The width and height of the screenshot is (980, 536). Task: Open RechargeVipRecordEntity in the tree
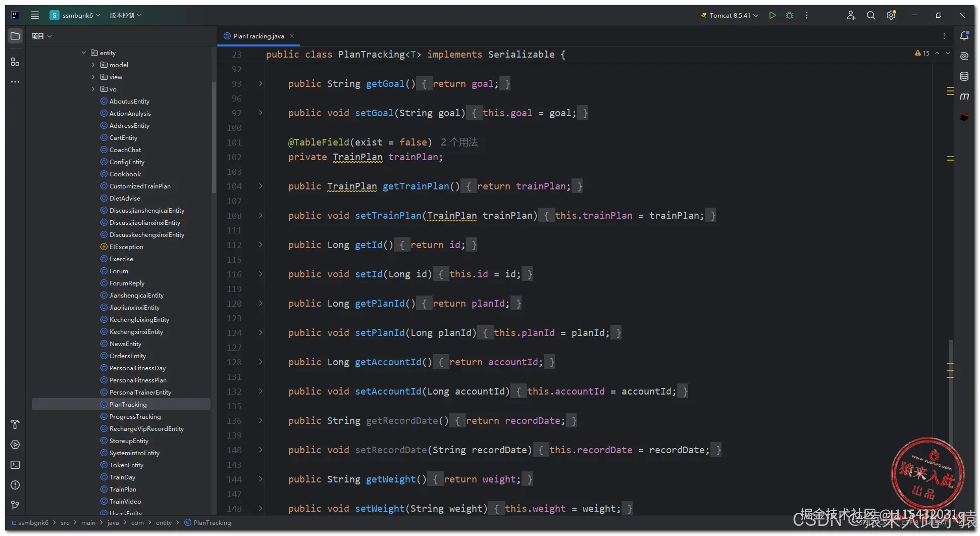click(146, 428)
